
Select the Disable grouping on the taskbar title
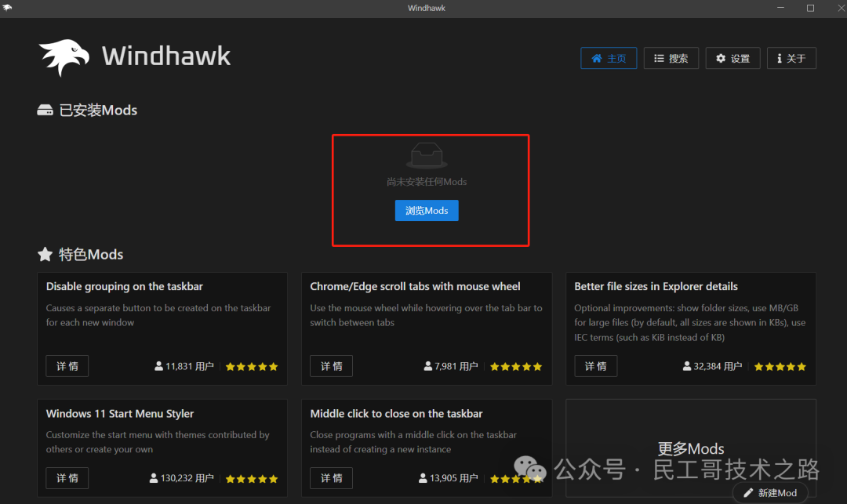pyautogui.click(x=124, y=287)
